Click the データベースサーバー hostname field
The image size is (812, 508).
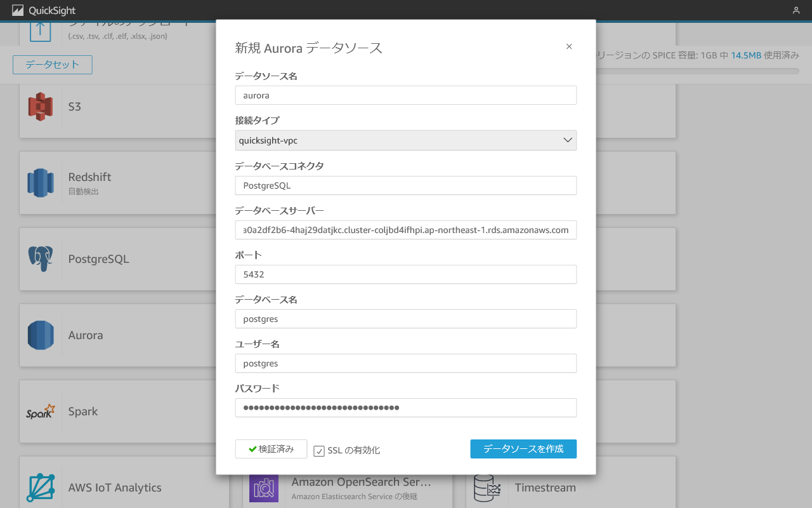[406, 230]
